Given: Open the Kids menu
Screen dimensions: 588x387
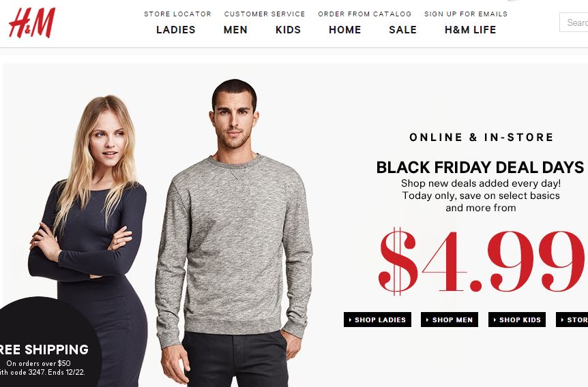Looking at the screenshot, I should 288,29.
